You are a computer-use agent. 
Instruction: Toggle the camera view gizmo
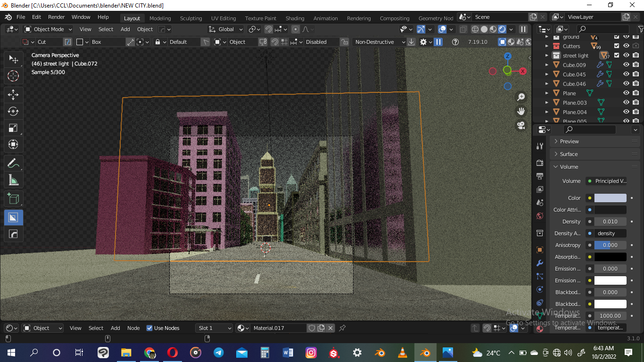click(521, 125)
